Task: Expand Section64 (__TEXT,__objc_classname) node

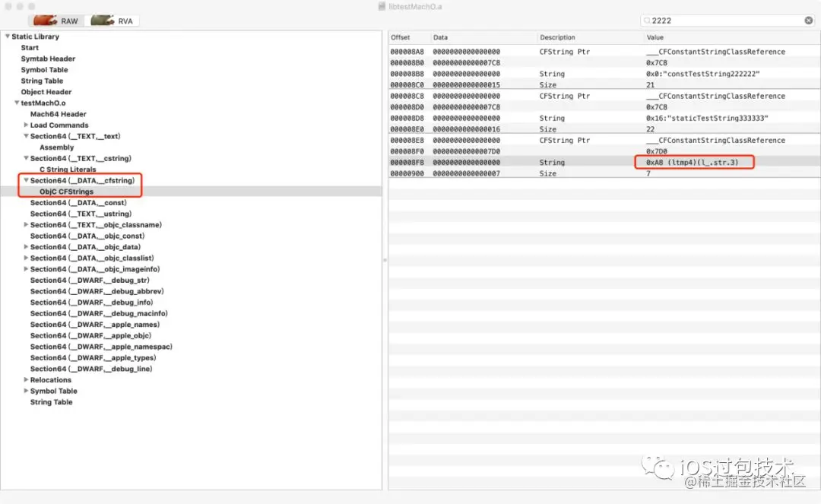Action: pyautogui.click(x=26, y=224)
